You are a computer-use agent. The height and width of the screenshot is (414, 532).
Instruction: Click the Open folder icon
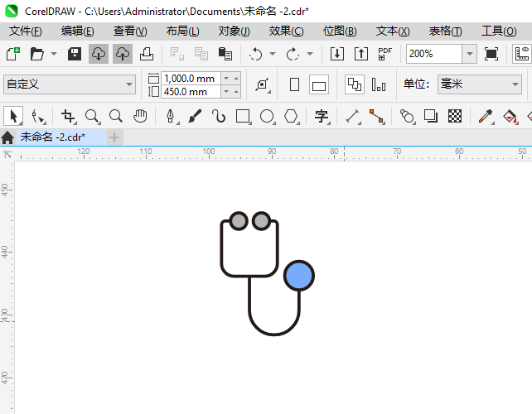point(36,54)
